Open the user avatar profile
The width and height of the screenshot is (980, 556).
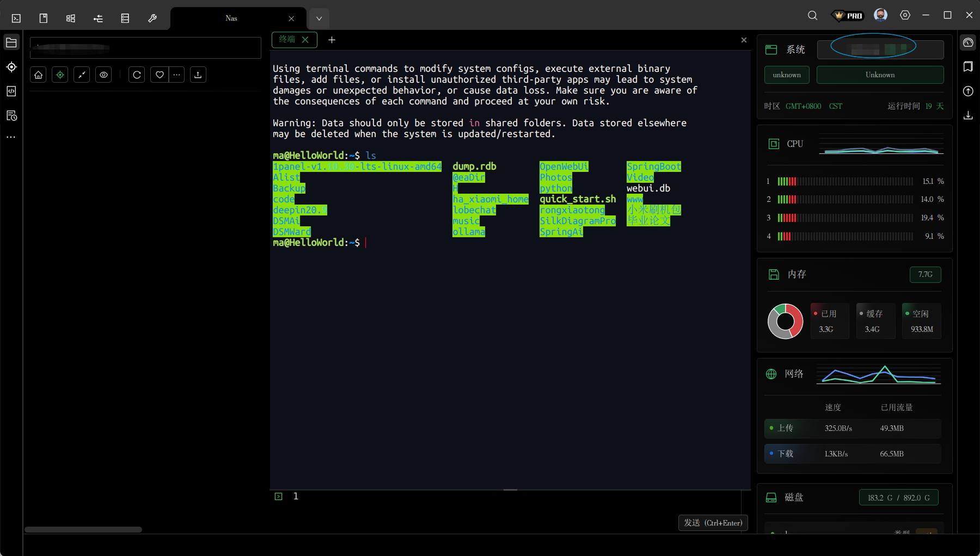coord(880,15)
